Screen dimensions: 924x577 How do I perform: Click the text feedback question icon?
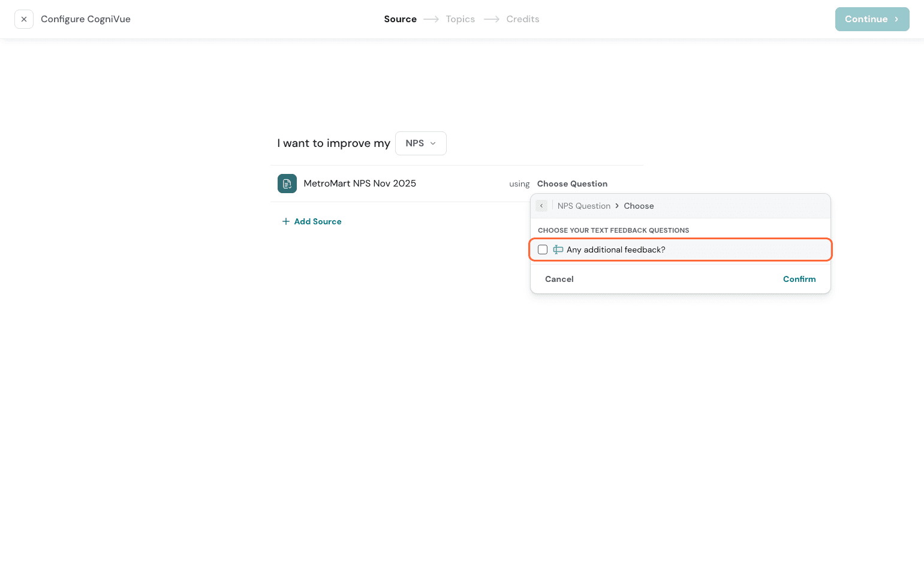click(558, 250)
